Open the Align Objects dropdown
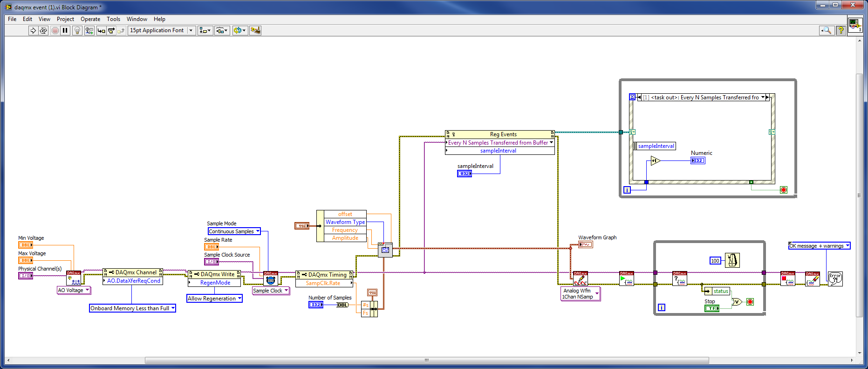 click(x=205, y=30)
